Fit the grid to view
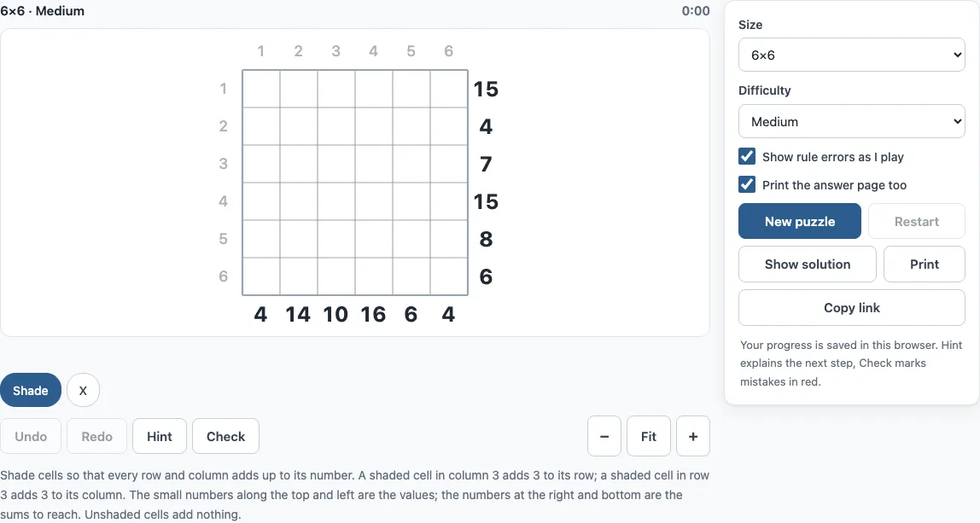The image size is (980, 523). coord(649,436)
